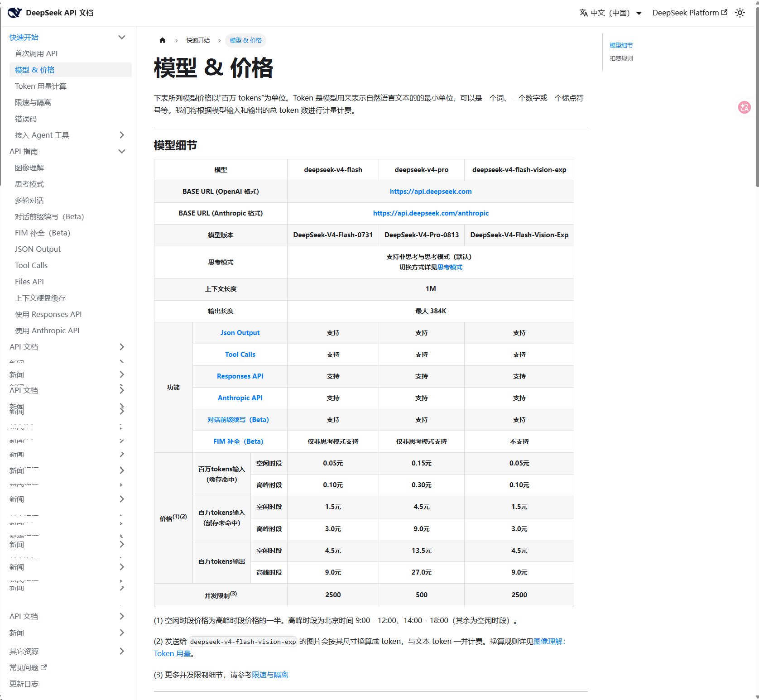The image size is (759, 700).
Task: Click the Tool Calls link in the table
Action: tap(240, 355)
